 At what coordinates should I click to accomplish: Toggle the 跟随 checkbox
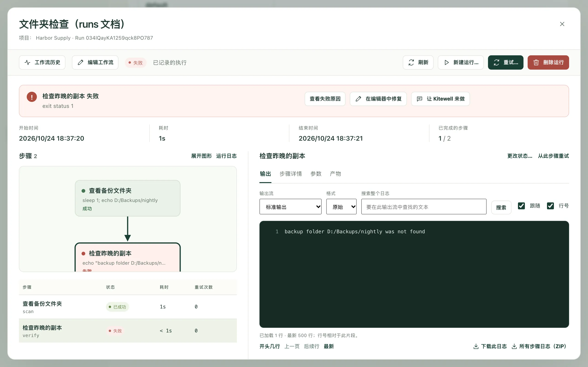click(x=521, y=206)
